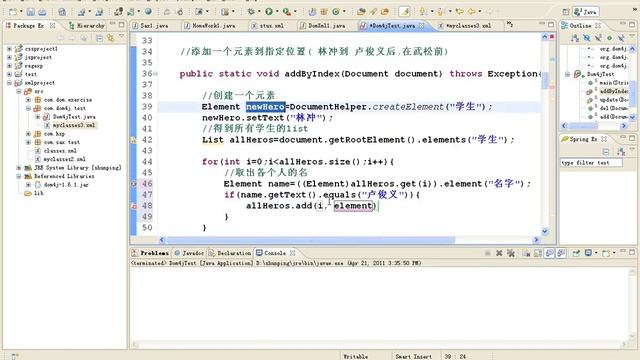This screenshot has width=640, height=360.
Task: Toggle Hide Static Members in Outline toolbar
Action: [598, 38]
